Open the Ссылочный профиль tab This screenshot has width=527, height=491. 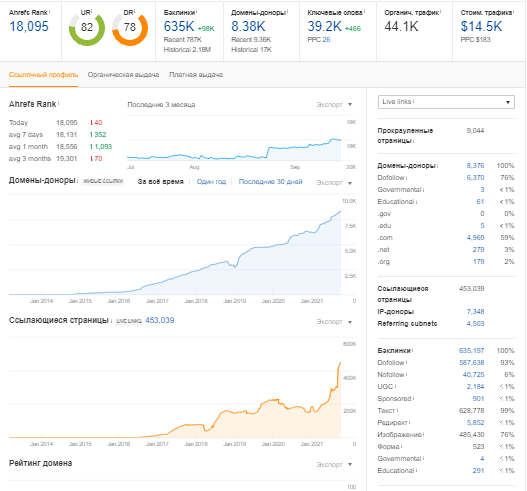click(43, 75)
